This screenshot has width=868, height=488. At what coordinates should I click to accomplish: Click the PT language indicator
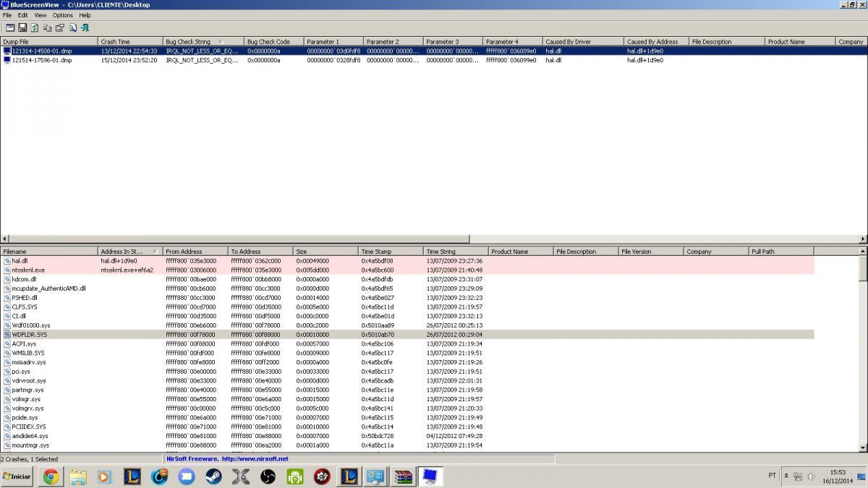772,476
